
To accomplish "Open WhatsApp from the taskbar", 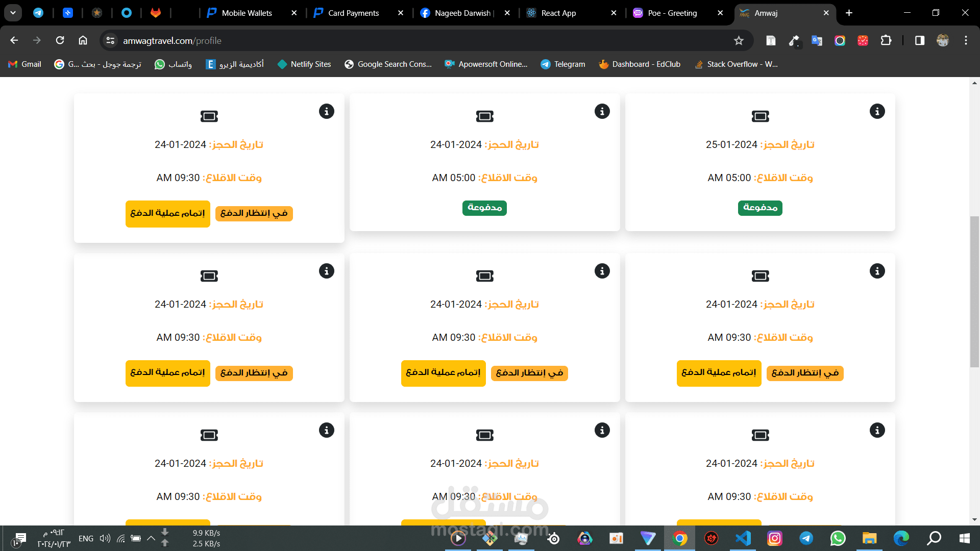I will 838,538.
